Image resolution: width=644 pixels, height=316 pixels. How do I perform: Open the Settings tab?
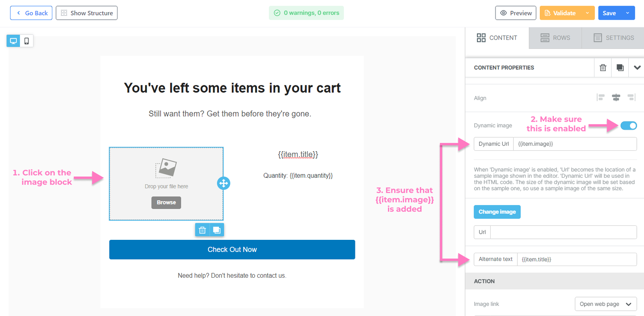coord(613,38)
